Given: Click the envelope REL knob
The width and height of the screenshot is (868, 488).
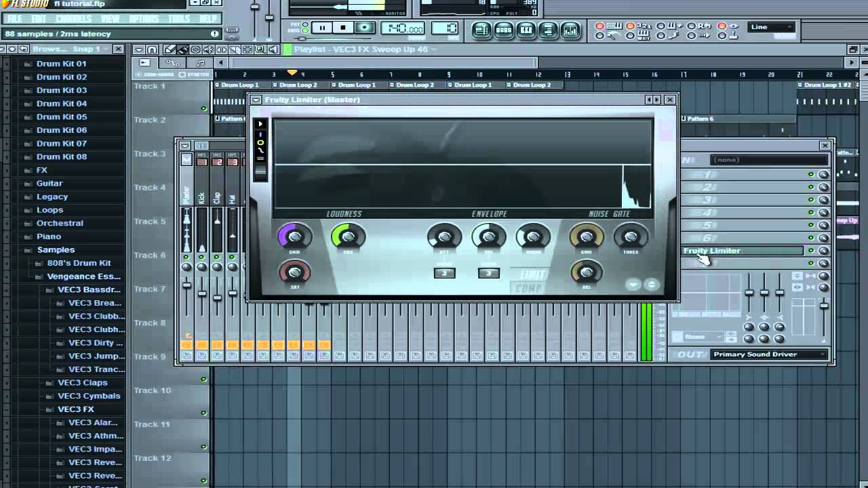Looking at the screenshot, I should [489, 237].
